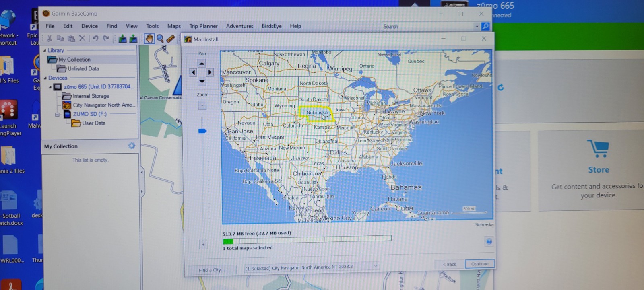Click the zūmo 665 device icon
The height and width of the screenshot is (290, 644).
click(x=58, y=87)
